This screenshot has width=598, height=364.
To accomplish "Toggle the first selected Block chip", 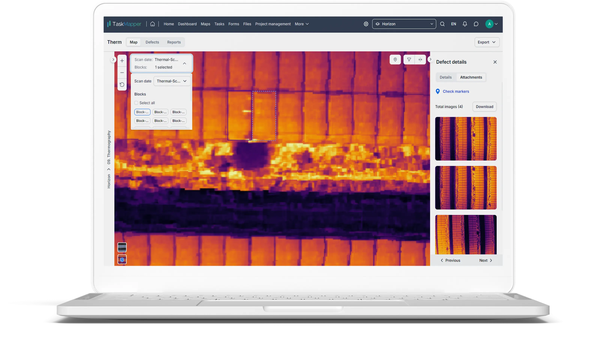I will [142, 112].
